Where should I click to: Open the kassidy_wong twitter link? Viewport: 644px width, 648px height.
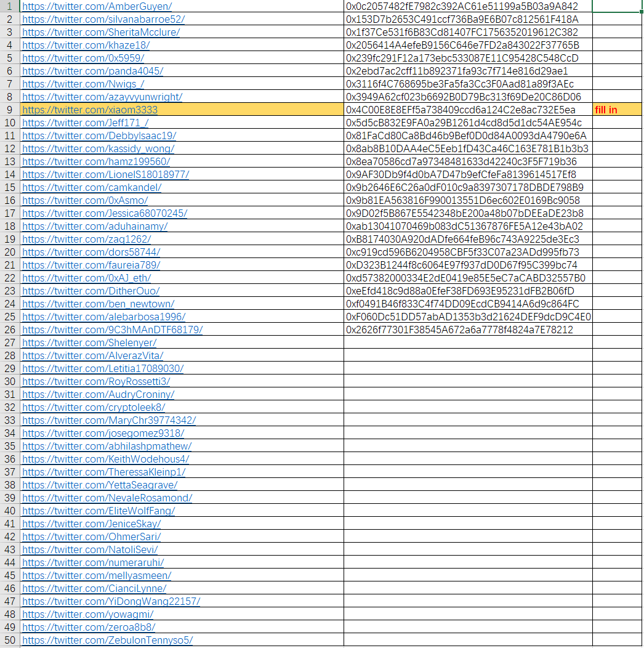[x=99, y=149]
